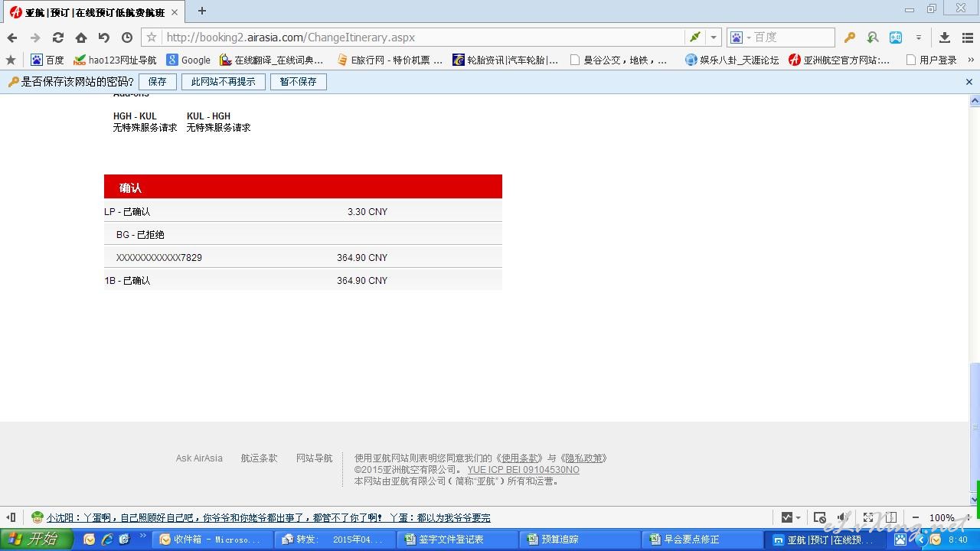Viewport: 980px width, 551px height.
Task: Open the browser main menu icon
Action: coord(968,37)
